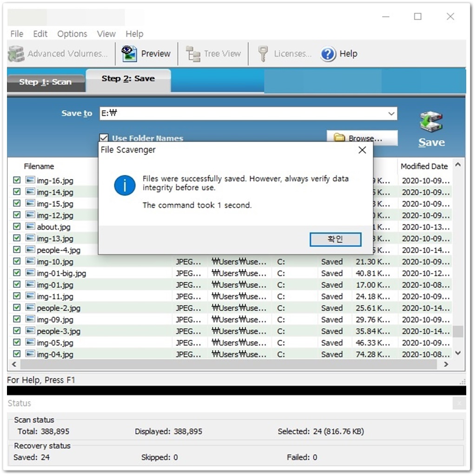The image size is (476, 476).
Task: Click the 74.28 K size cell
Action: tap(373, 354)
